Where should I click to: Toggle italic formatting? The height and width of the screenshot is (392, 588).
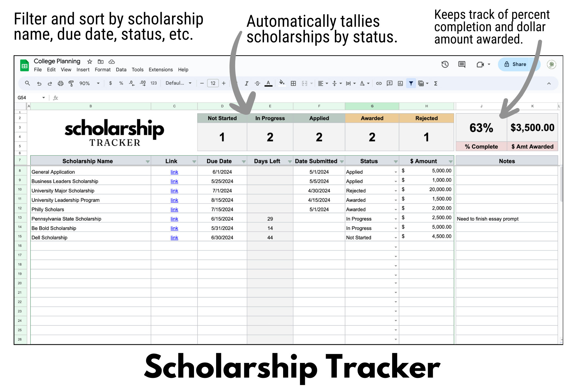coord(246,83)
